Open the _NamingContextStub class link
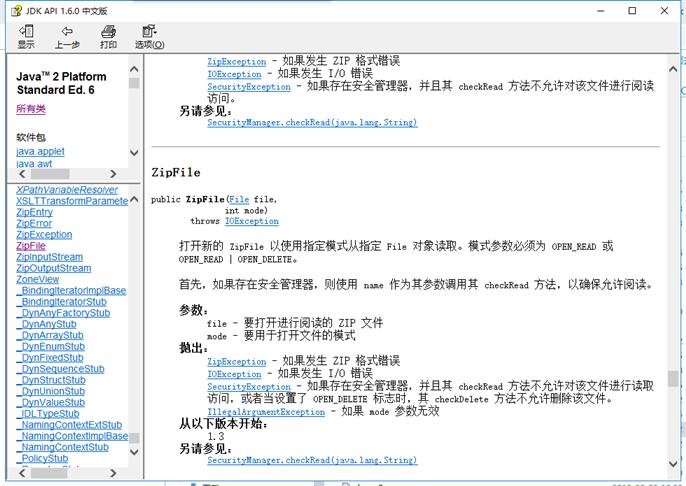Screen dimensions: 686x486 (63, 447)
